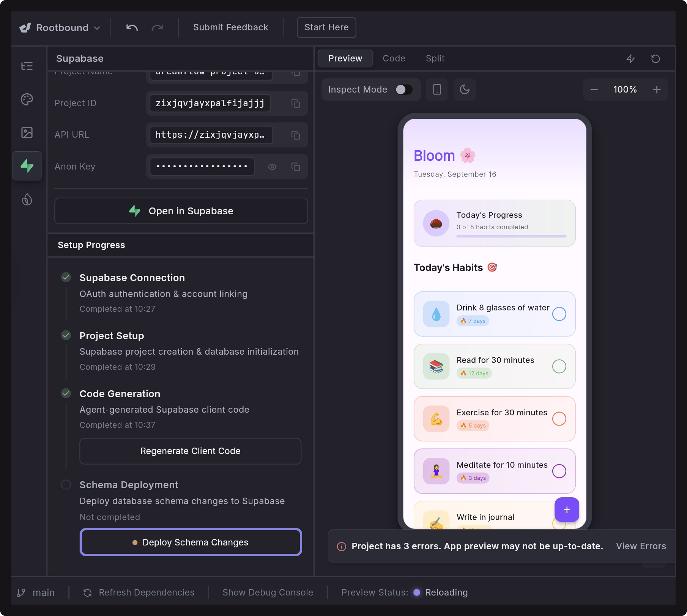Toggle dark mode moon icon
Image resolution: width=687 pixels, height=616 pixels.
coord(465,90)
